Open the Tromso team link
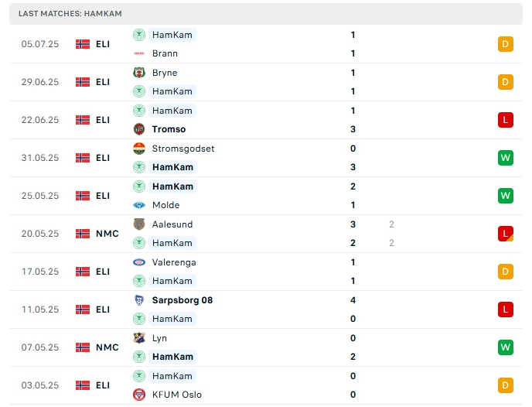 (x=169, y=129)
